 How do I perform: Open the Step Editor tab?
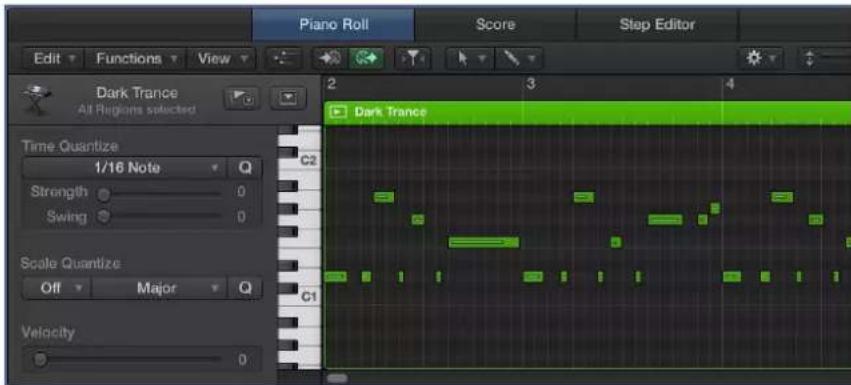pyautogui.click(x=657, y=24)
